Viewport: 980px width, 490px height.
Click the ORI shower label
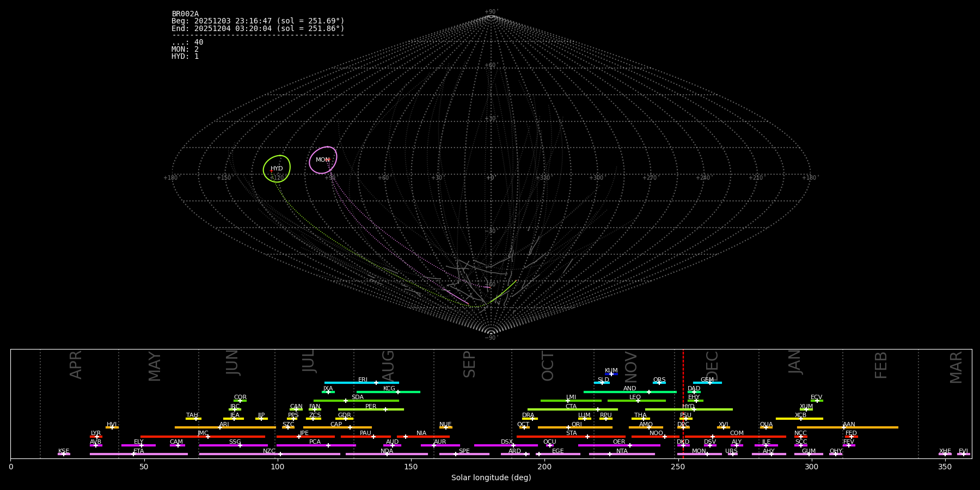pyautogui.click(x=577, y=425)
